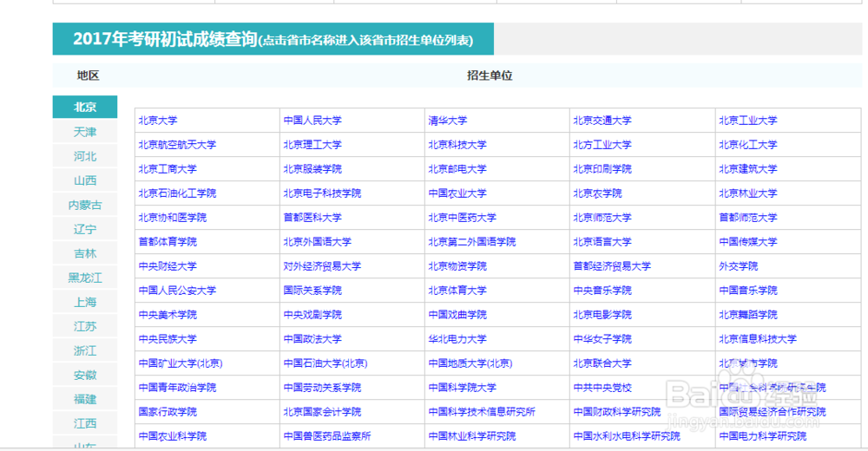Screen dimensions: 868x451
Task: Open the 北京大学 link
Action: [158, 120]
